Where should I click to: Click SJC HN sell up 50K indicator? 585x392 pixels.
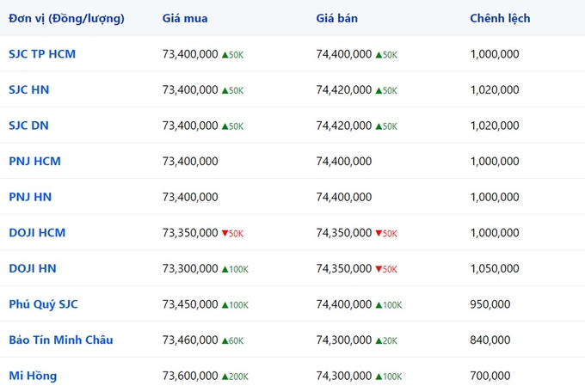pos(386,90)
